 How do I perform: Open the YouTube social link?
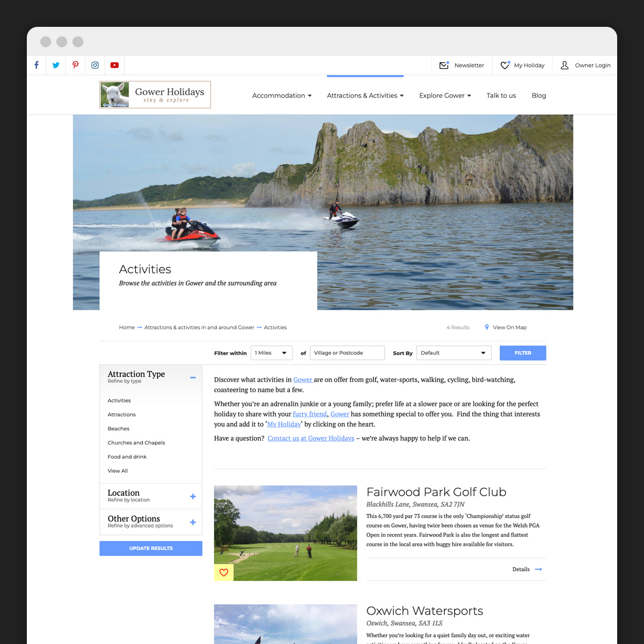click(x=114, y=65)
